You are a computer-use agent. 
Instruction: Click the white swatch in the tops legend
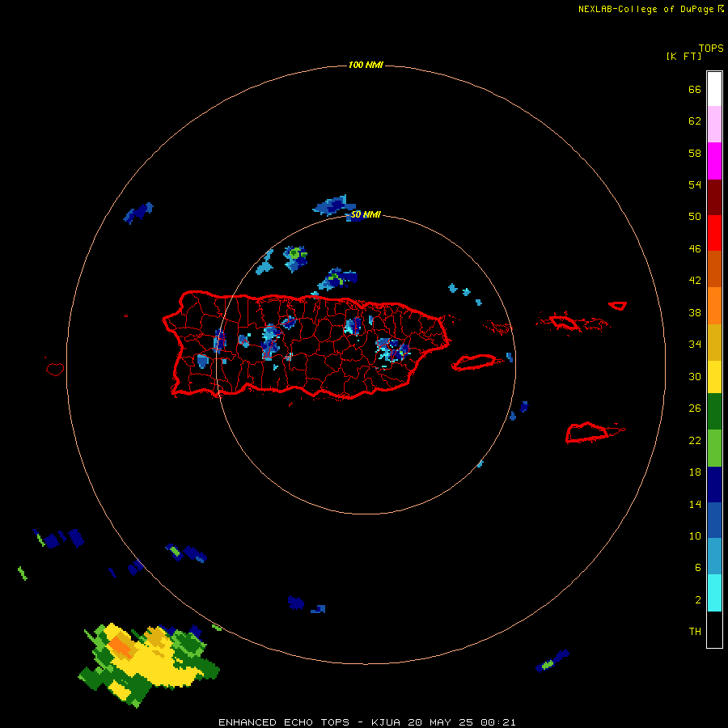pyautogui.click(x=714, y=89)
